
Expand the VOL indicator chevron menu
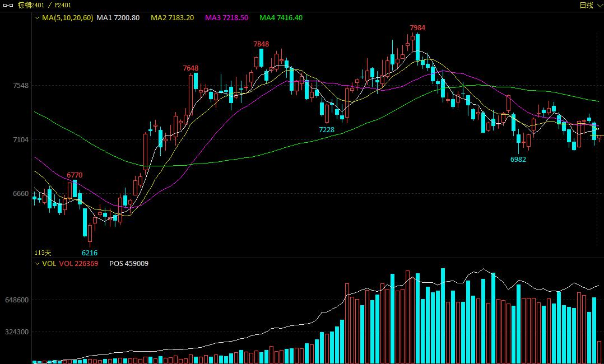[38, 263]
